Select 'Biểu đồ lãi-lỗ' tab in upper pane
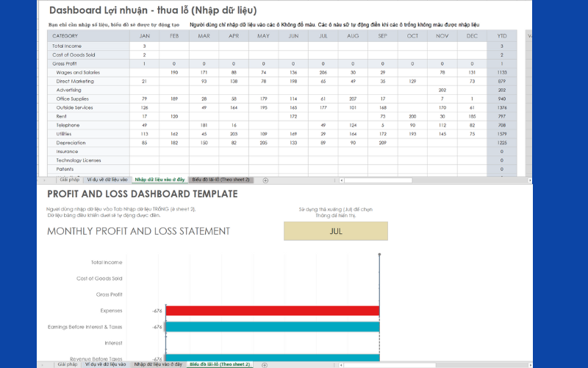Viewport: 588px width, 368px height. tap(220, 180)
